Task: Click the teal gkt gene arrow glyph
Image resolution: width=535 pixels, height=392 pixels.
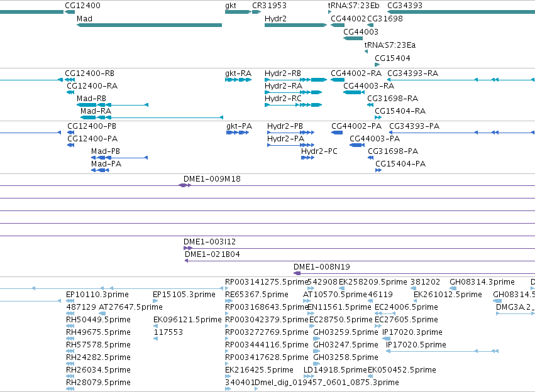Action: click(238, 12)
